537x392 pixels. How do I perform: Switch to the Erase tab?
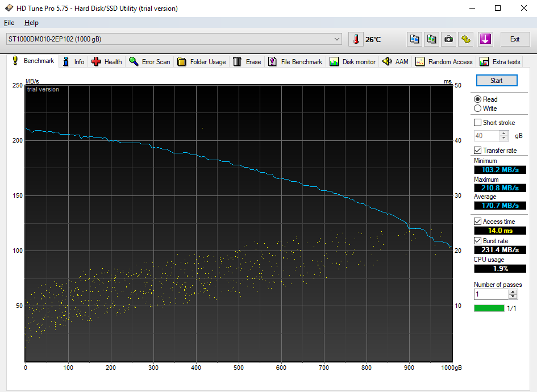pos(247,61)
